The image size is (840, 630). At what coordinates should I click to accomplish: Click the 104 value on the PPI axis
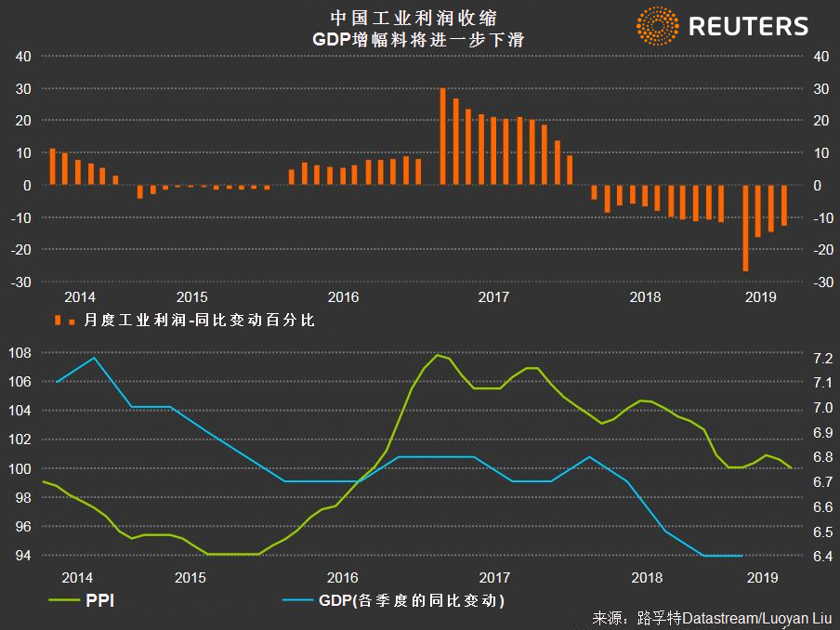coord(20,411)
